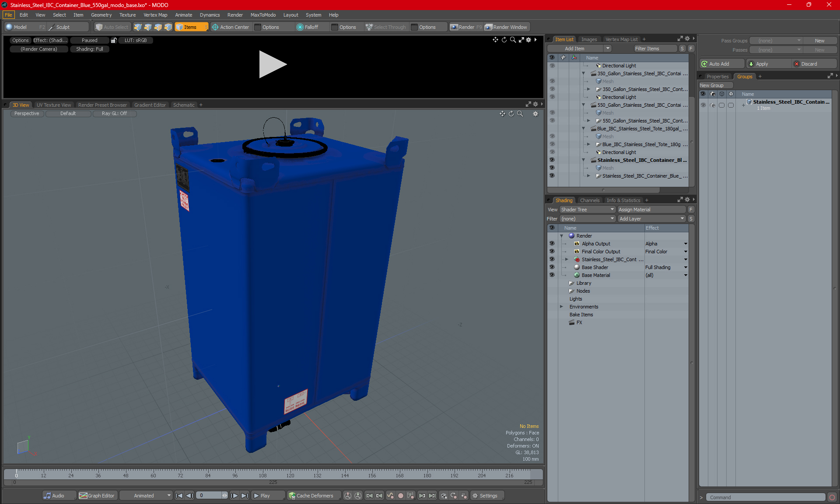Click the Action Center tool
This screenshot has height=504, width=840.
pos(231,27)
